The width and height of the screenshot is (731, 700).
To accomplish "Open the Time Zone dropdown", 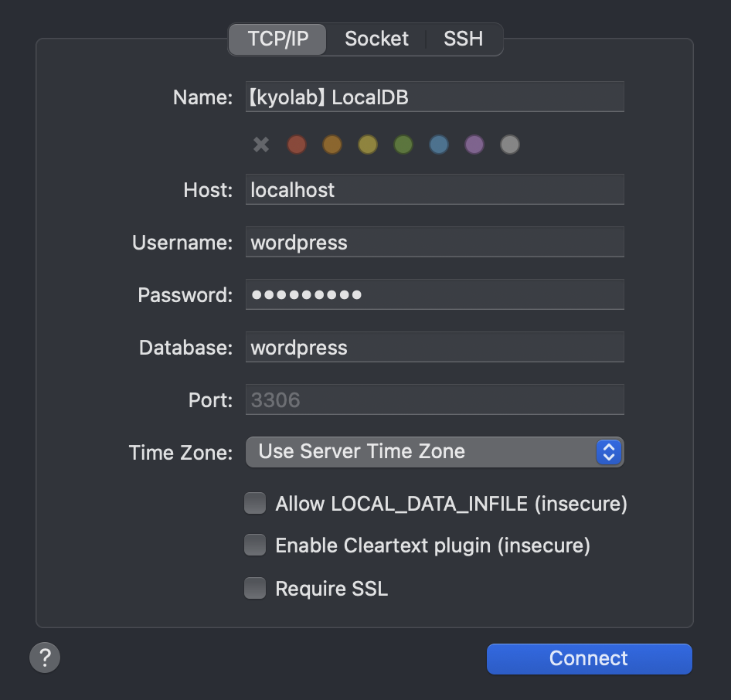I will 434,452.
